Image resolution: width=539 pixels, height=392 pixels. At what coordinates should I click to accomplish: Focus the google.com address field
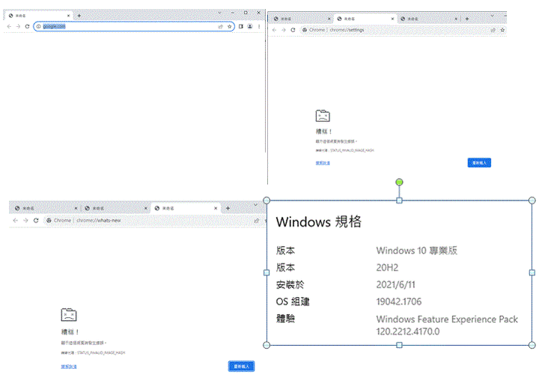click(x=134, y=26)
